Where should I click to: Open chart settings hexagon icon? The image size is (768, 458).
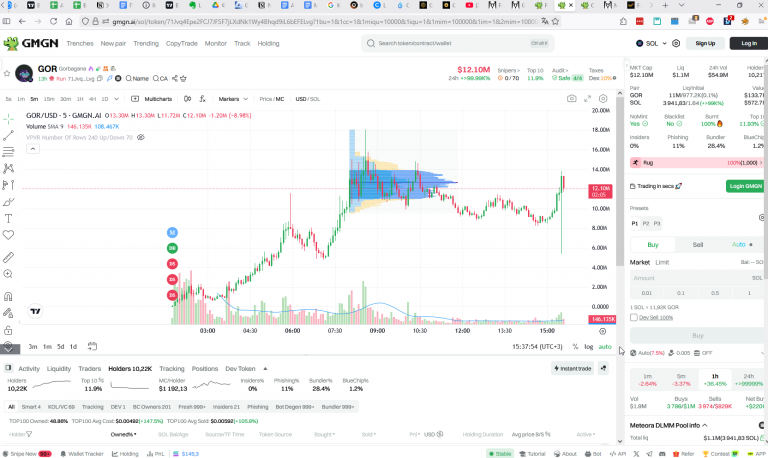[x=603, y=99]
